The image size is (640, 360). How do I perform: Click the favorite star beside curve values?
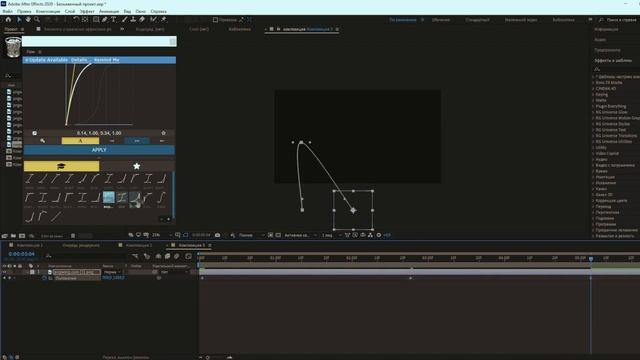[x=164, y=133]
